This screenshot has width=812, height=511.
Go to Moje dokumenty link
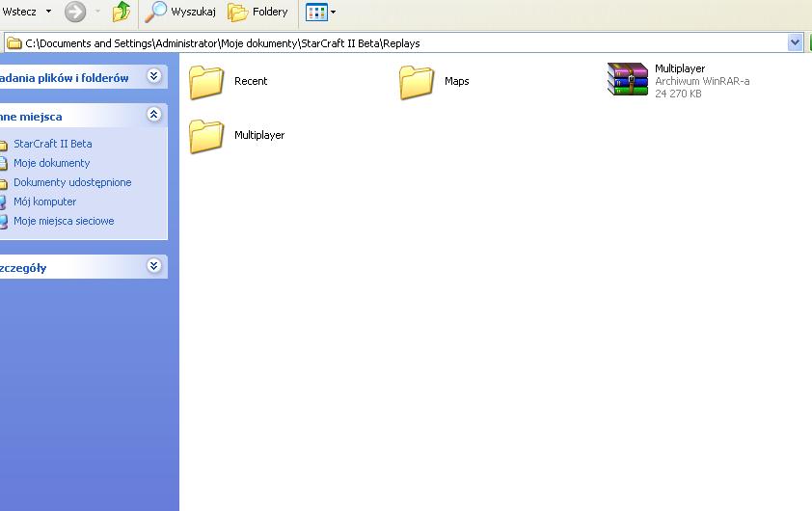coord(51,163)
